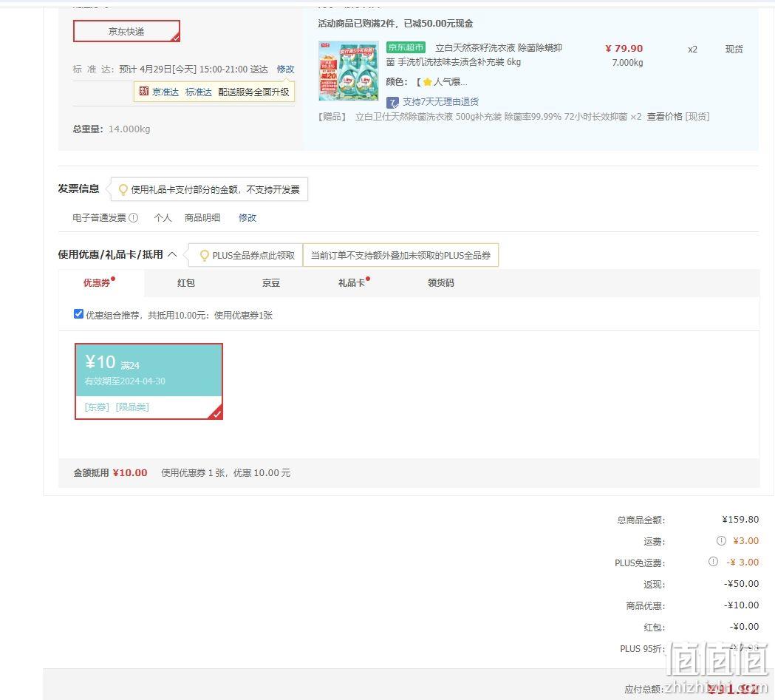Image resolution: width=775 pixels, height=700 pixels.
Task: Click the 商品优惠 value -¥10.00
Action: 742,605
